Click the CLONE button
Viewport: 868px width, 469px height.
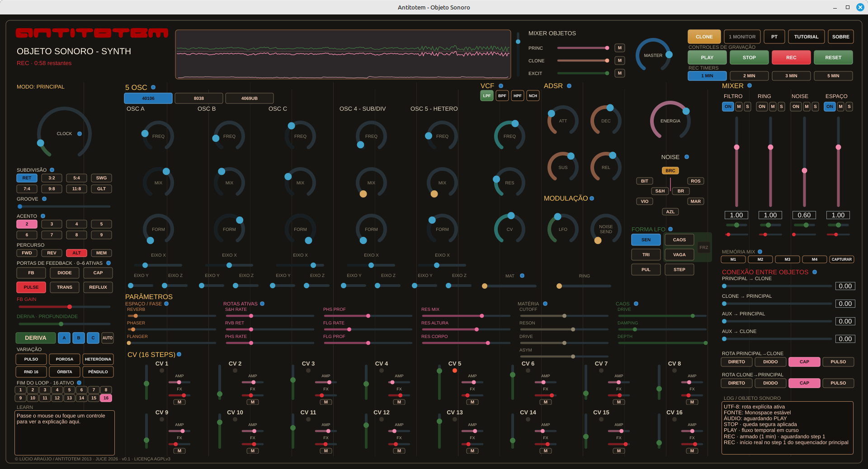(704, 37)
